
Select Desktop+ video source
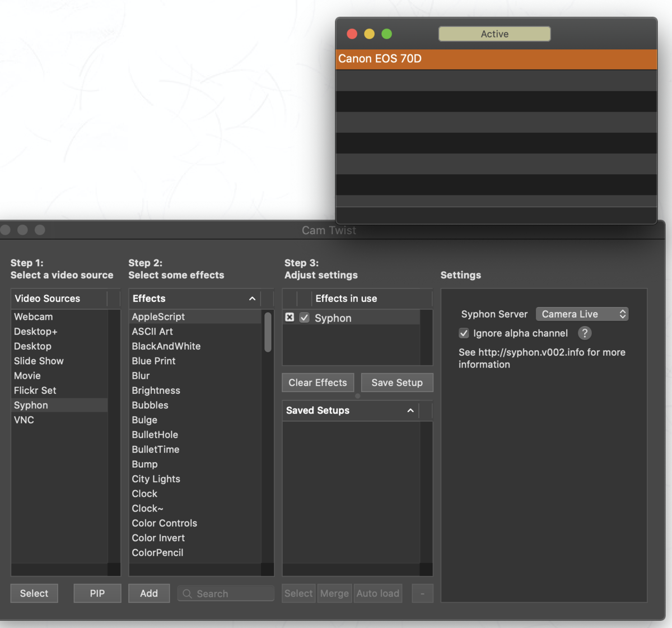click(x=59, y=332)
